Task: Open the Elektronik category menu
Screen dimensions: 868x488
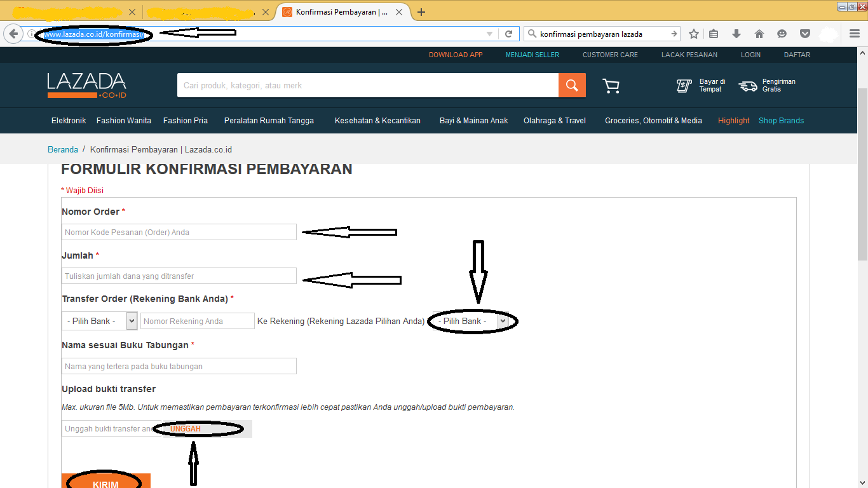Action: pos(69,121)
